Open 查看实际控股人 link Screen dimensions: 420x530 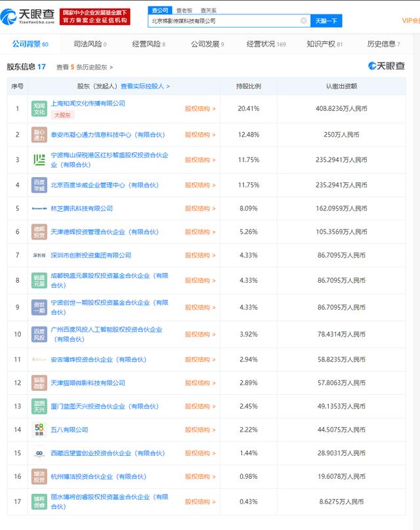145,86
